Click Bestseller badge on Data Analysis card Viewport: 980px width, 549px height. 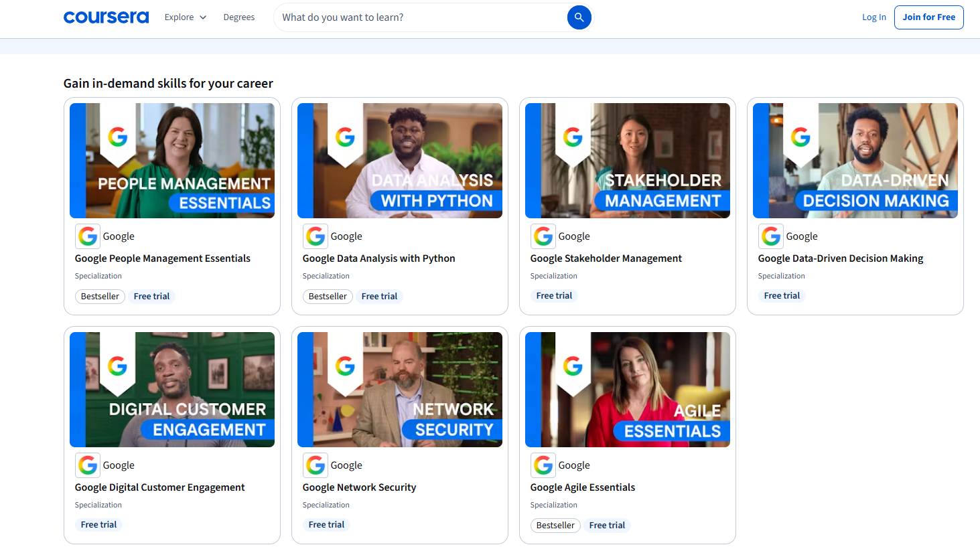(328, 297)
